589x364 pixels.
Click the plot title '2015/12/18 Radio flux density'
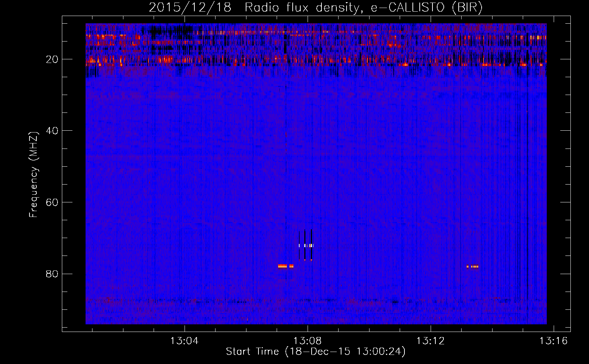tap(255, 8)
